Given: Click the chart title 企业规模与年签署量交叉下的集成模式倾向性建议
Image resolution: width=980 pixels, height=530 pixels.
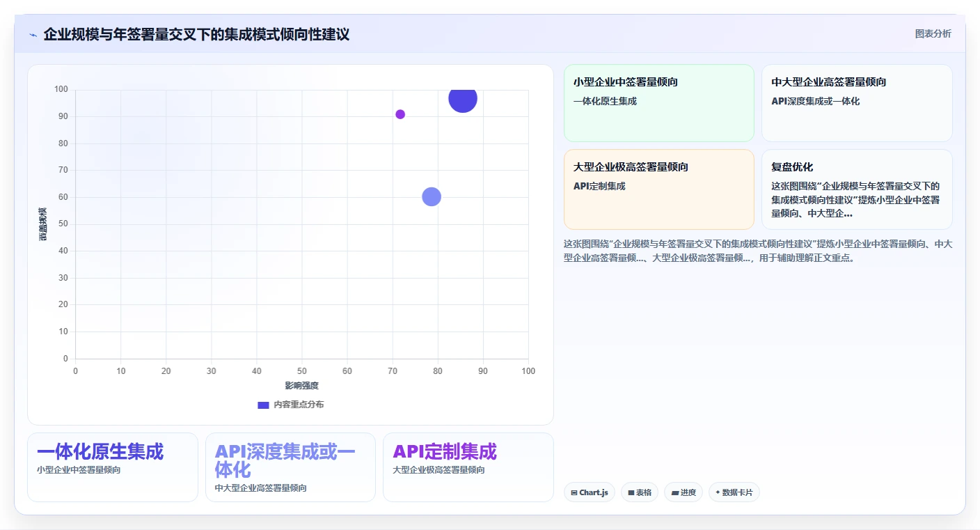Looking at the screenshot, I should [196, 34].
